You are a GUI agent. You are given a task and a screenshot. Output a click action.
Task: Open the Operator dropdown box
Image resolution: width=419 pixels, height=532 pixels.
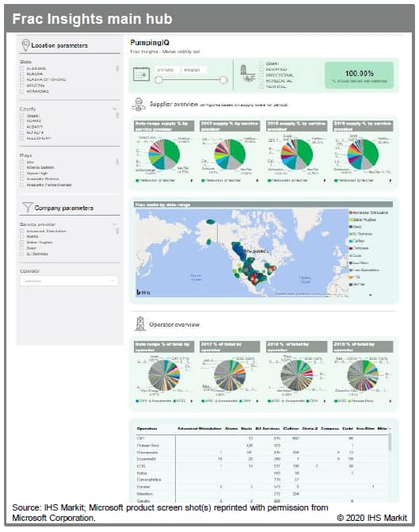coord(69,281)
